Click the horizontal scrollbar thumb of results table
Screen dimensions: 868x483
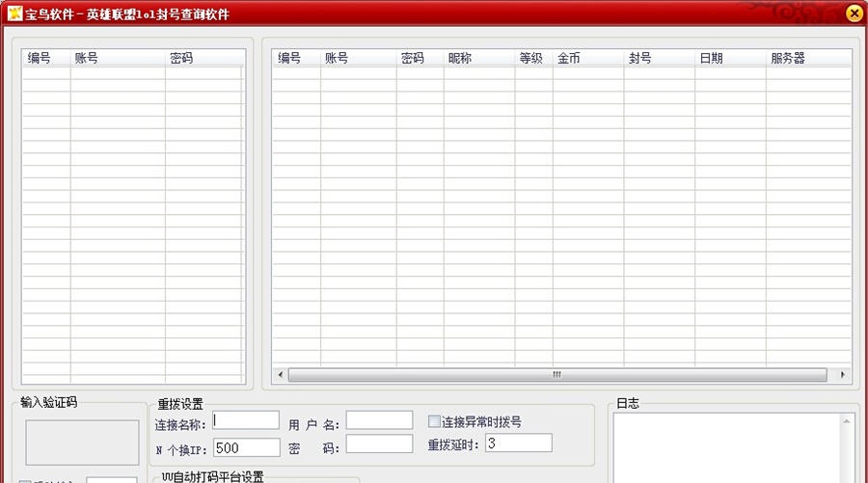pos(557,375)
